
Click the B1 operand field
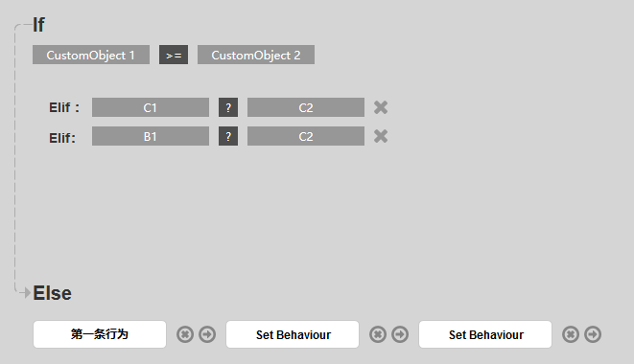(151, 136)
